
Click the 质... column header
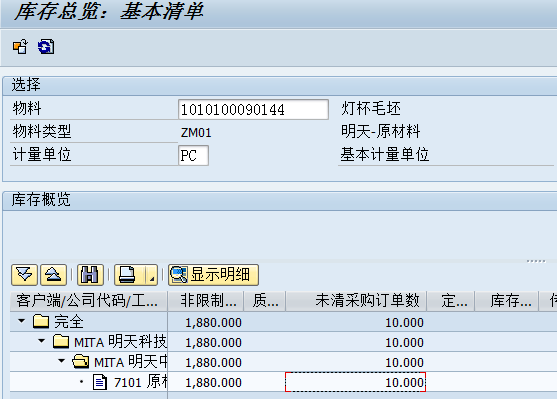pyautogui.click(x=265, y=301)
